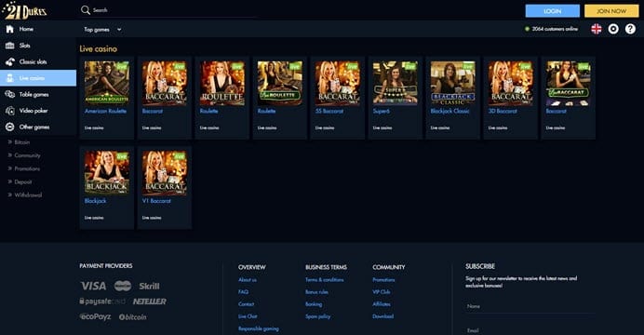Image resolution: width=644 pixels, height=335 pixels.
Task: Open Slots using the slot machine icon
Action: [x=10, y=46]
